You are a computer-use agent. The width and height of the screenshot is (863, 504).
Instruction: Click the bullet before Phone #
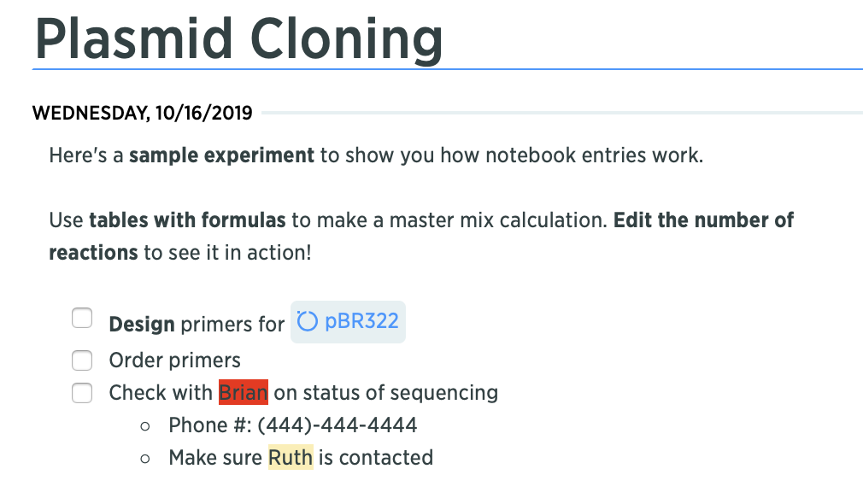(x=145, y=426)
